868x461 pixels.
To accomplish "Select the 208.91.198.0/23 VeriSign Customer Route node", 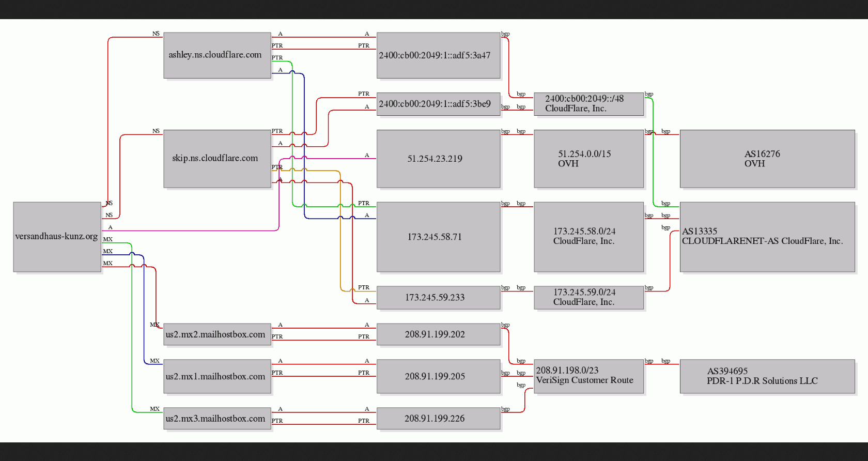I will point(588,376).
